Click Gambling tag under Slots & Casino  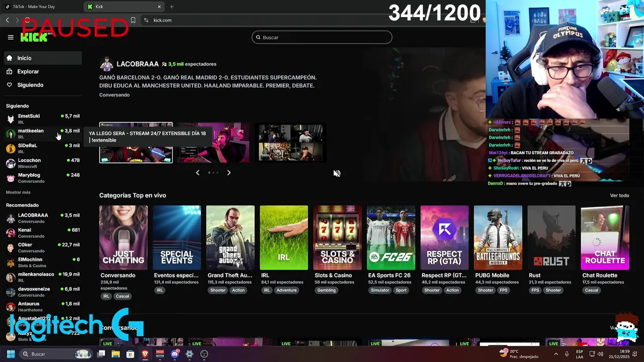click(x=327, y=290)
